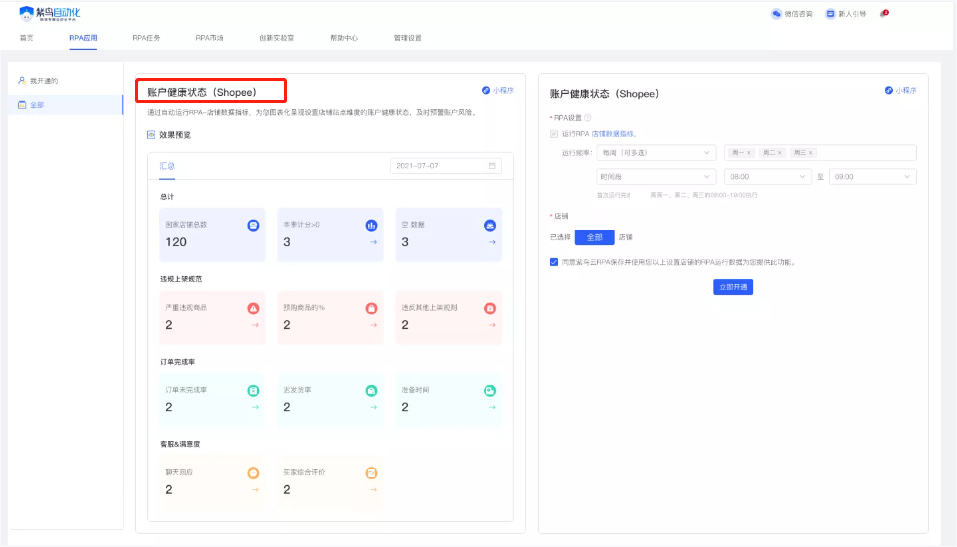Click the 我开通的 person icon in sidebar
The height and width of the screenshot is (547, 957).
coord(22,81)
